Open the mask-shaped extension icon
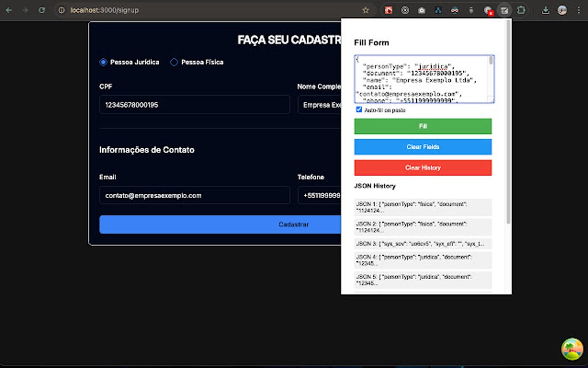The height and width of the screenshot is (368, 588). point(455,10)
